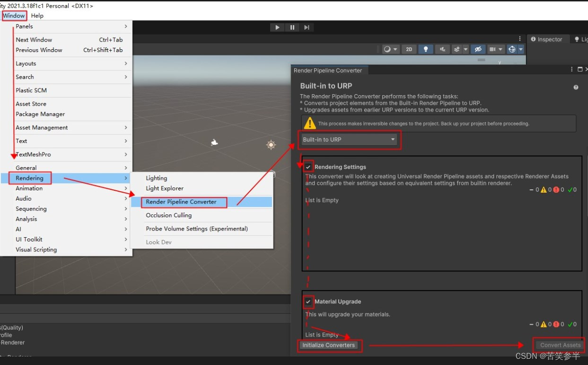Uncheck the Rendering Settings checkbox
The height and width of the screenshot is (365, 588).
tap(308, 167)
